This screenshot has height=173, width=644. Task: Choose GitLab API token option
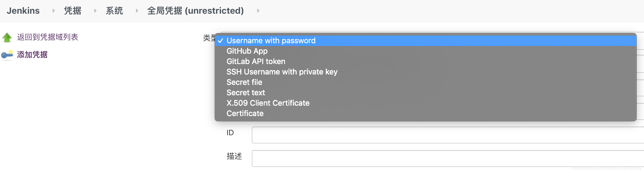coord(256,61)
